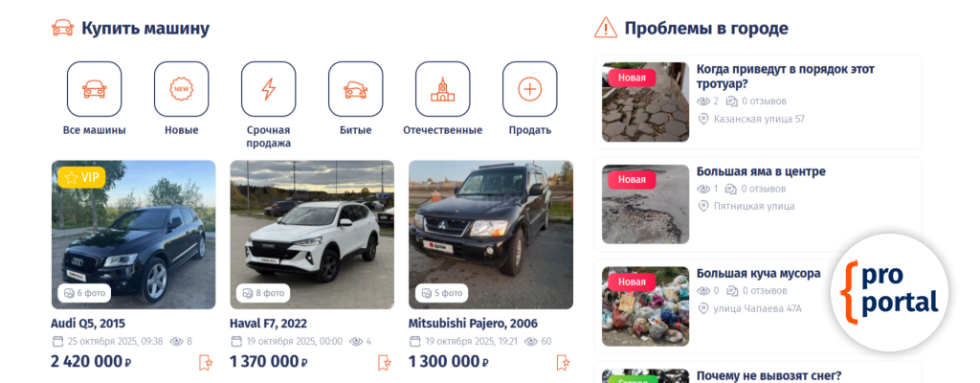
Task: Open the Большая яма в центре report
Action: click(x=761, y=171)
